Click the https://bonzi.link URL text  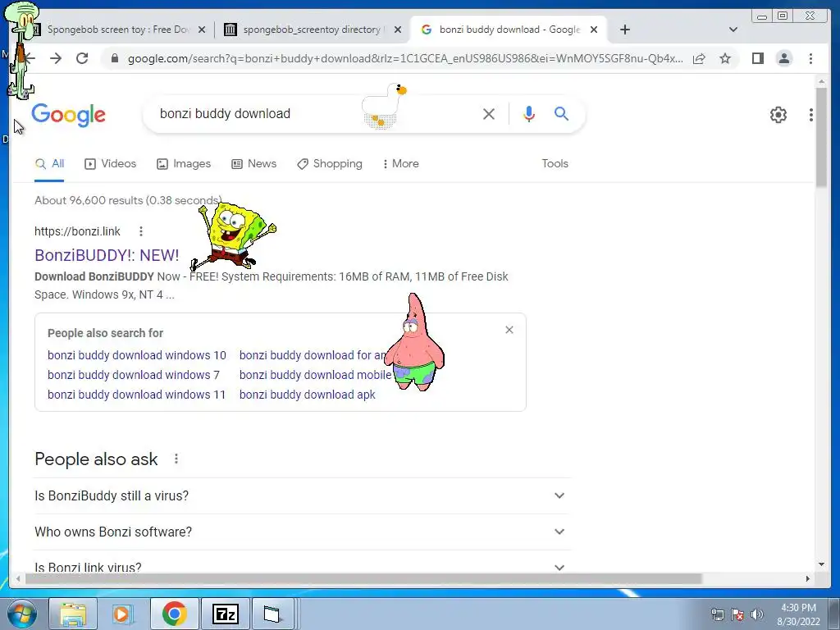pyautogui.click(x=77, y=231)
